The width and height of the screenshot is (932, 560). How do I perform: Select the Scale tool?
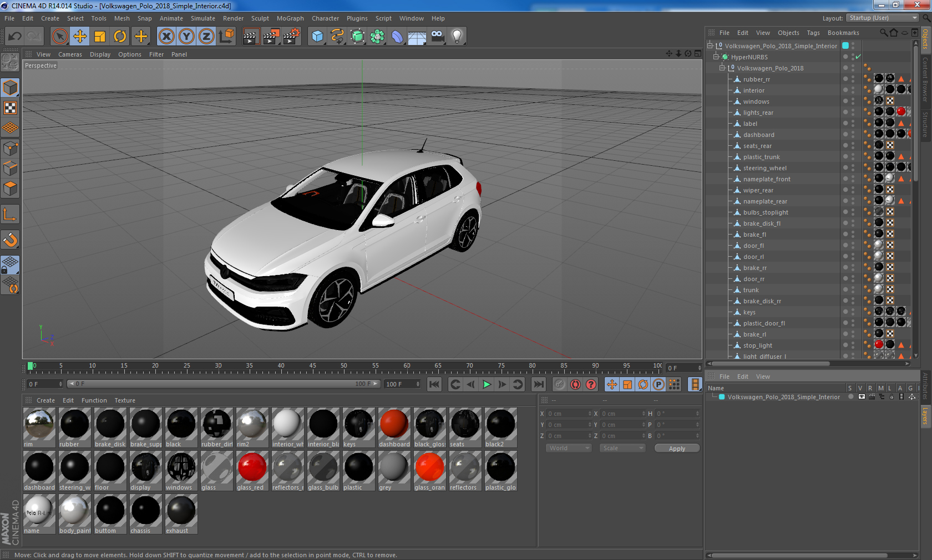[100, 37]
